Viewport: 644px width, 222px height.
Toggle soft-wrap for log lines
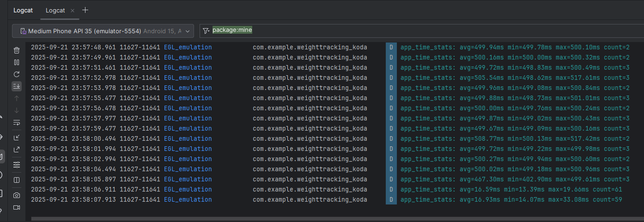click(x=17, y=122)
